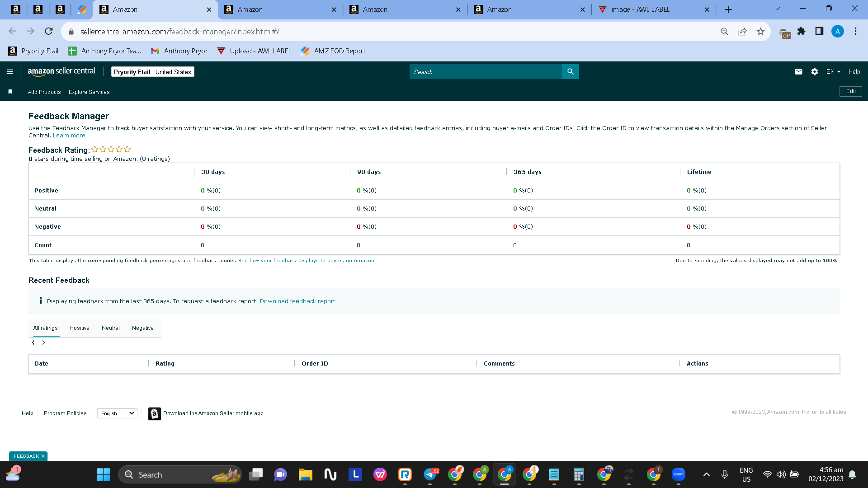Open 'See how your feedback displays to buyers' link
Image resolution: width=868 pixels, height=488 pixels.
(x=307, y=261)
